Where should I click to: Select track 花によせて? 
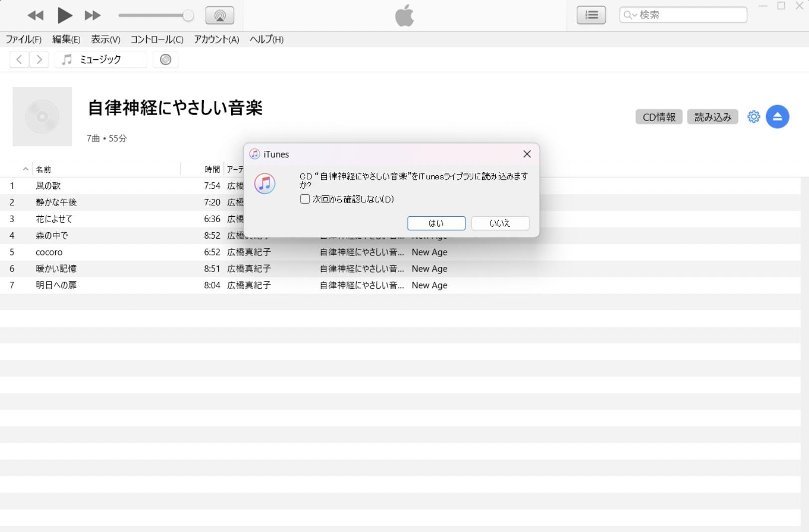pyautogui.click(x=54, y=219)
